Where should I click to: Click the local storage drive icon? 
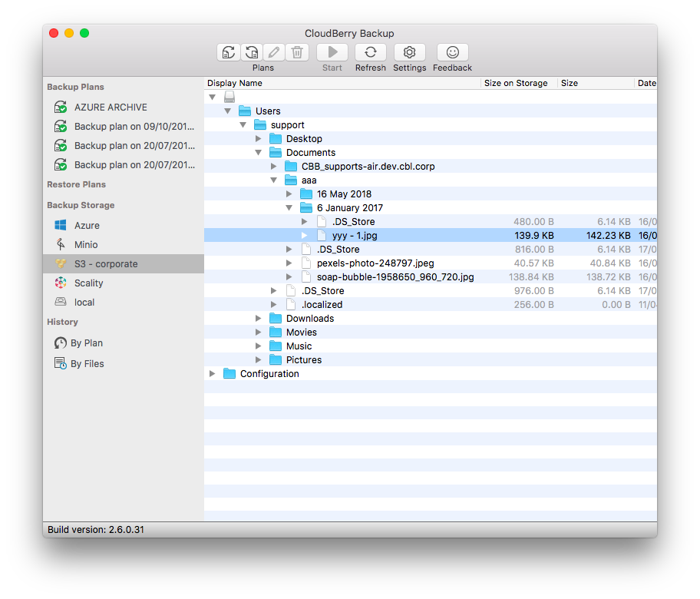(61, 302)
